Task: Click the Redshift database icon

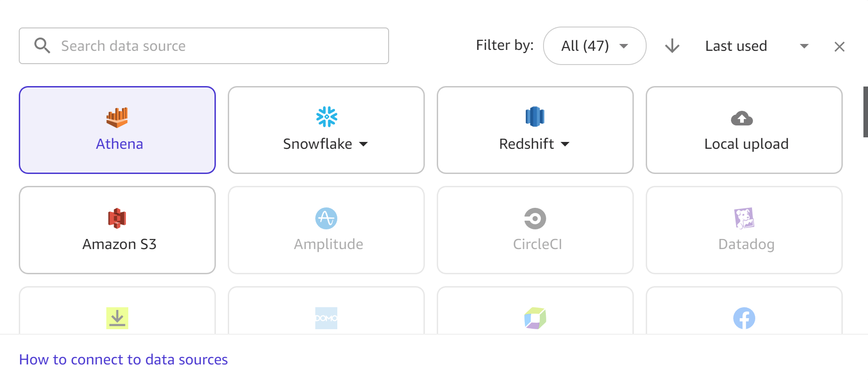Action: click(x=535, y=117)
